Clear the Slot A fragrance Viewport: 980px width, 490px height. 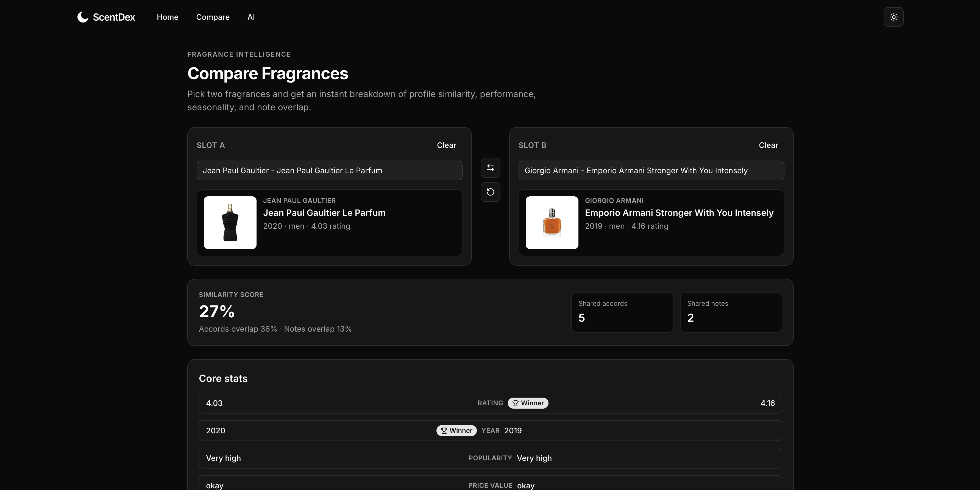[x=446, y=145]
